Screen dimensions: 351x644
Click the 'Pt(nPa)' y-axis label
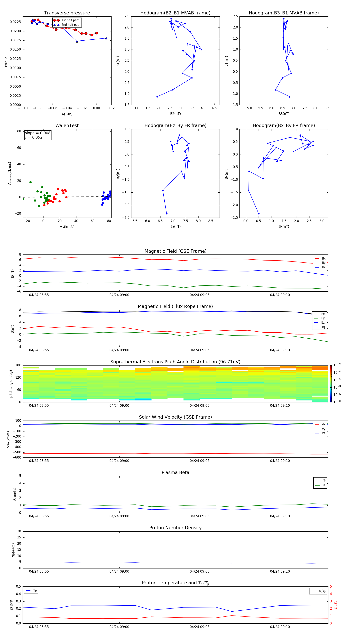point(6,61)
